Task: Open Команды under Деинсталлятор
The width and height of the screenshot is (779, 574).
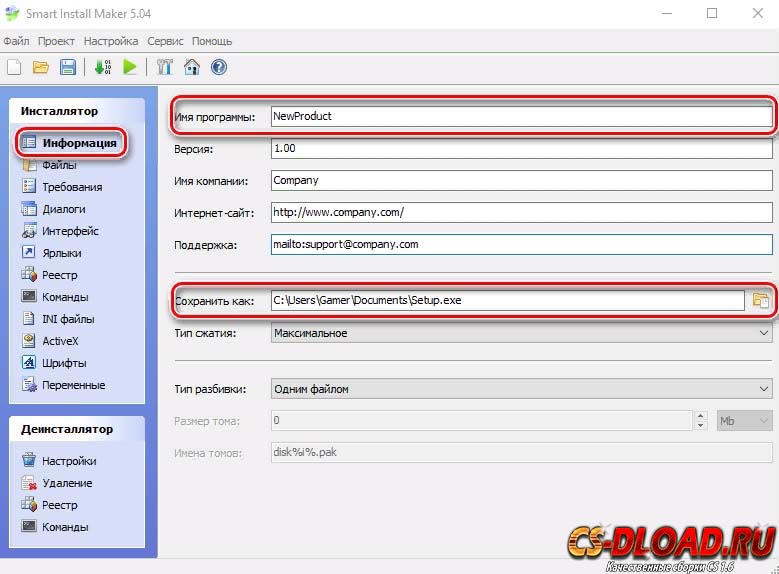Action: click(x=55, y=527)
